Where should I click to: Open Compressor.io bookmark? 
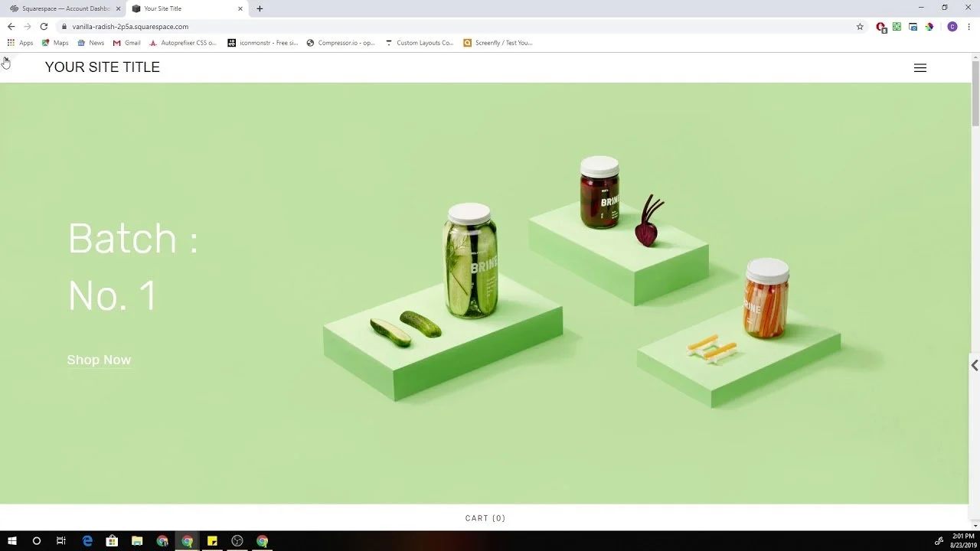coord(341,43)
